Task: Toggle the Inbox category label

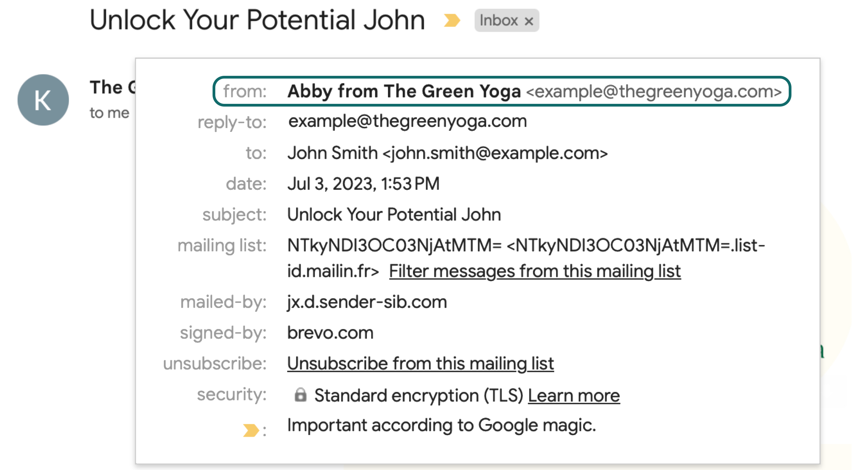Action: click(498, 21)
